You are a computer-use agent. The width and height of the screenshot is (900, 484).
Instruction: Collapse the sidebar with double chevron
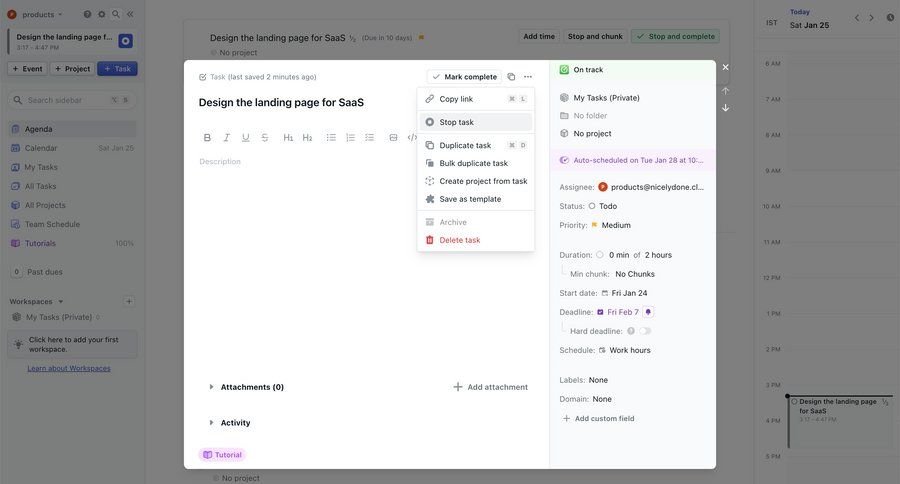(x=130, y=14)
